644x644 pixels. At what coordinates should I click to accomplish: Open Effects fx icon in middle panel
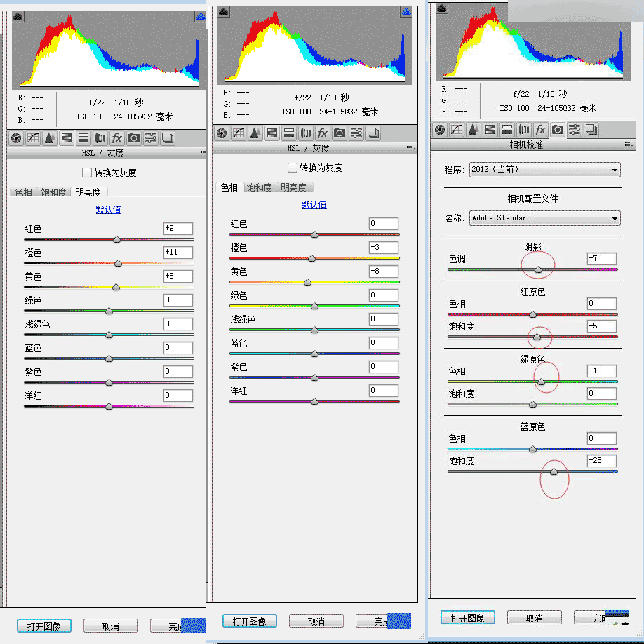323,133
